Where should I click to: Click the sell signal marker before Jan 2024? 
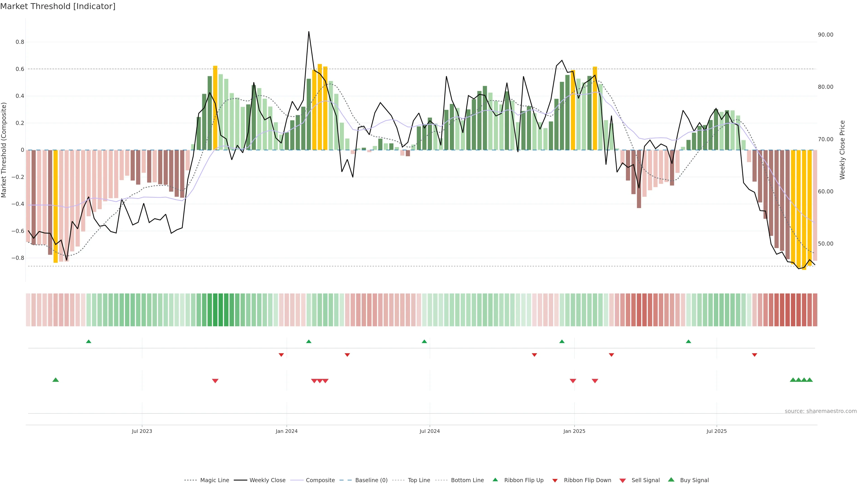pyautogui.click(x=215, y=381)
